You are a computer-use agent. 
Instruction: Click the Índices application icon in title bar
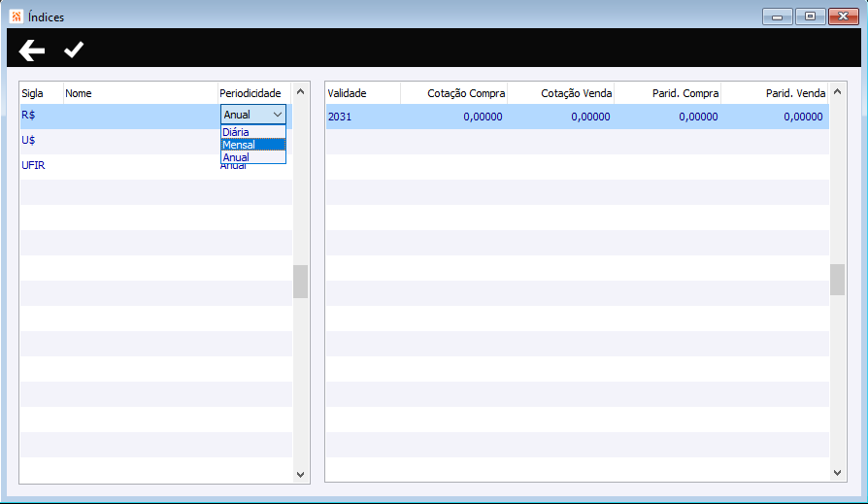[17, 17]
